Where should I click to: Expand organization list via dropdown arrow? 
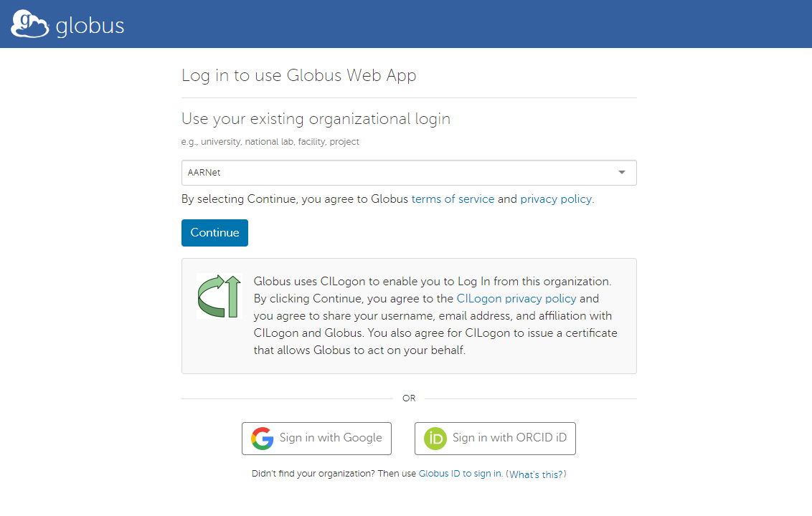pyautogui.click(x=621, y=172)
